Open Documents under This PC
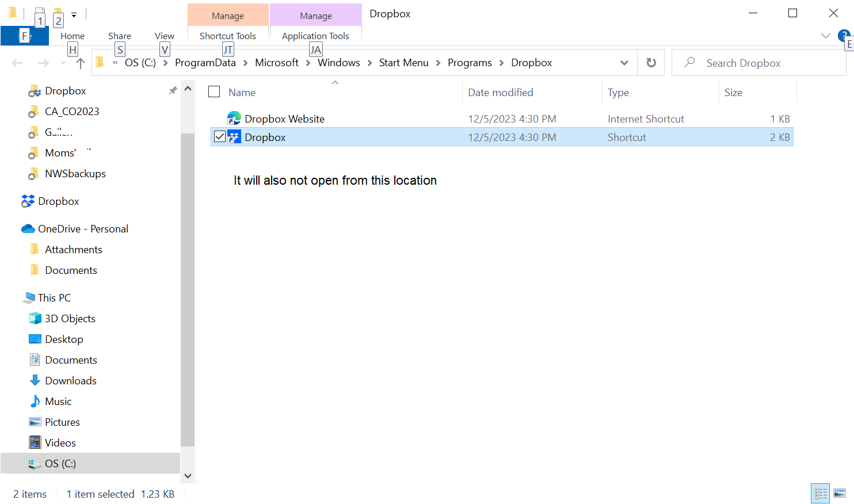The height and width of the screenshot is (504, 854). pyautogui.click(x=71, y=360)
